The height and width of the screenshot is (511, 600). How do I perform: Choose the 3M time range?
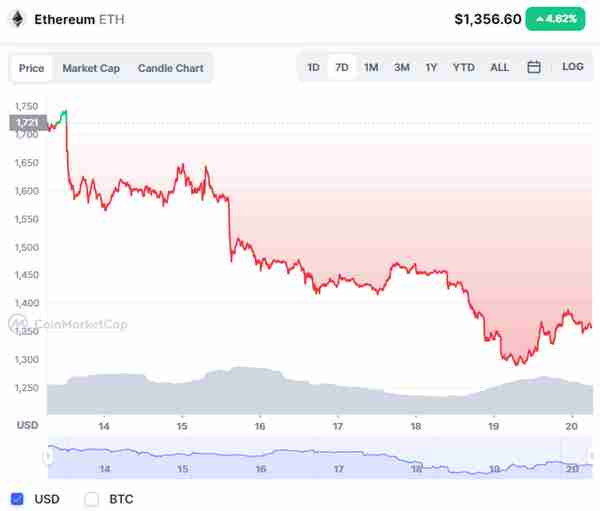click(402, 68)
